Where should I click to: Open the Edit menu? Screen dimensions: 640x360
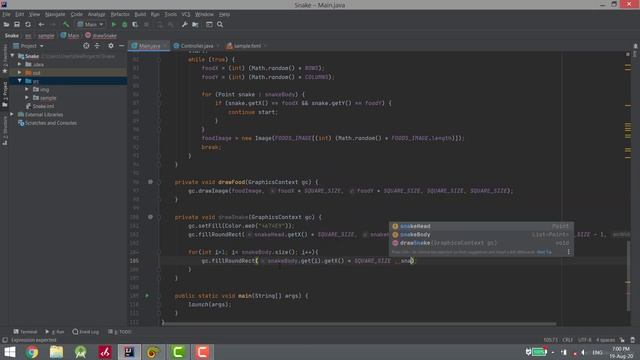(x=20, y=14)
